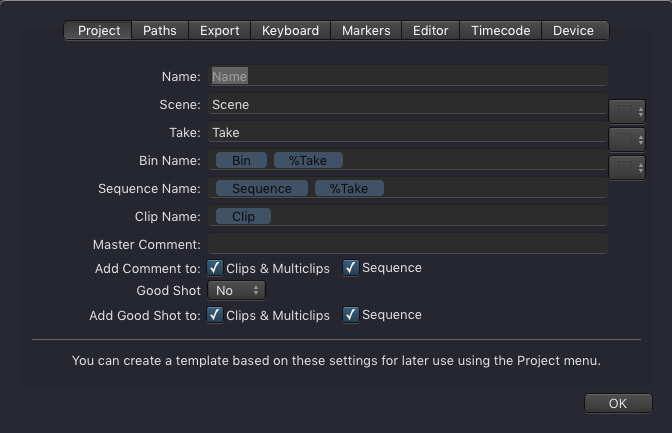Uncheck Add Good Shot to Clips & Multiclips

click(215, 315)
